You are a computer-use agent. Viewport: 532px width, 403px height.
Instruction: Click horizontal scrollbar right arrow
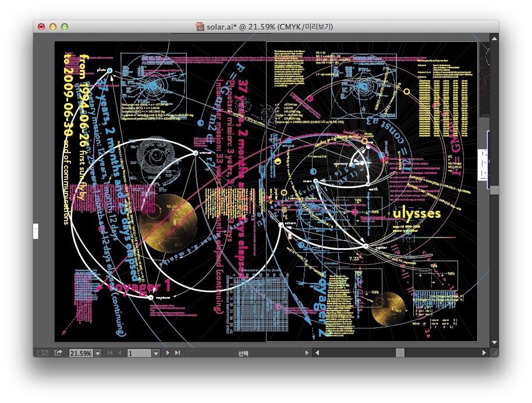[x=484, y=353]
